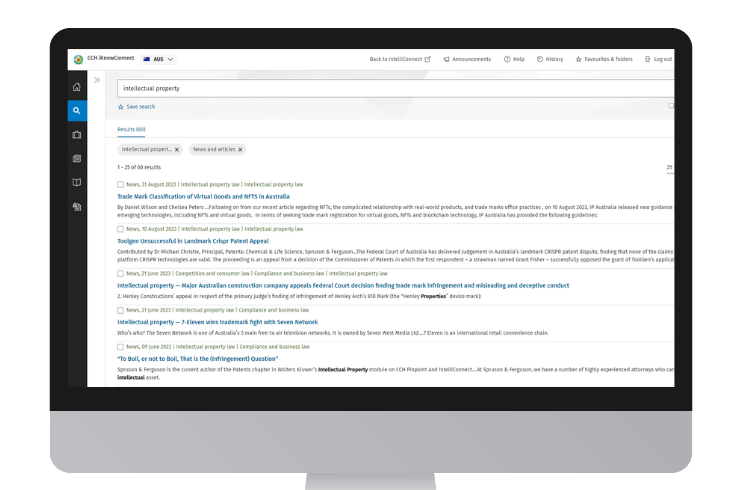Select checkbox for Toolgen Crispr Patent result
735x490 pixels.
121,229
